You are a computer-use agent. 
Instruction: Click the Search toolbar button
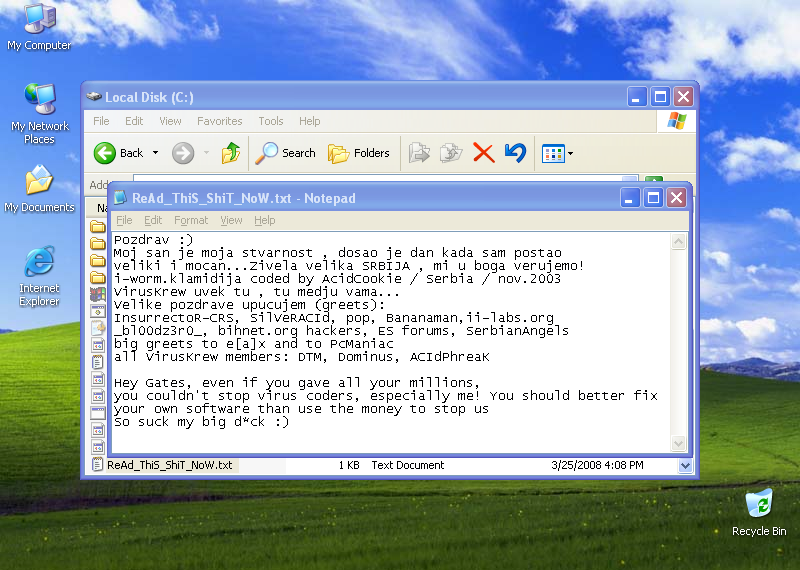[x=286, y=153]
